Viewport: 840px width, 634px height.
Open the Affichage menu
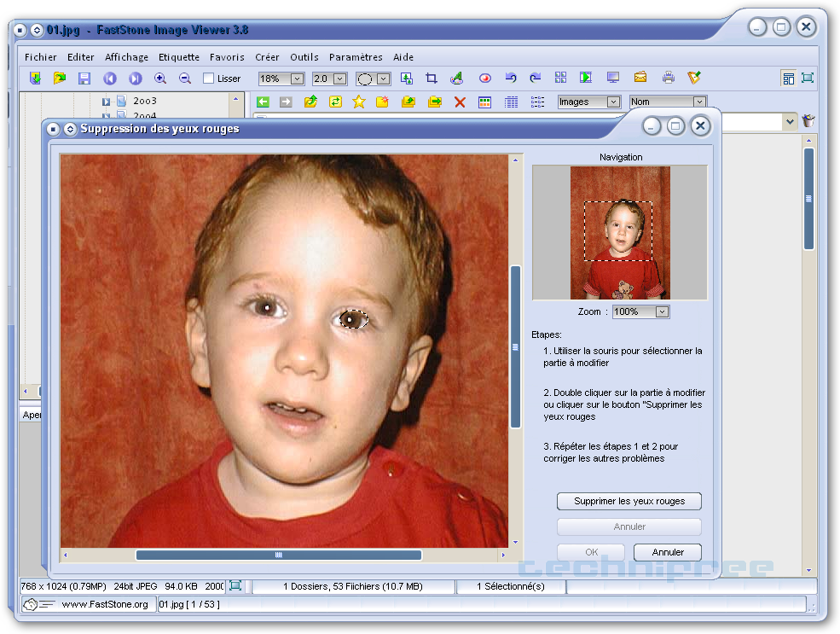[x=126, y=57]
